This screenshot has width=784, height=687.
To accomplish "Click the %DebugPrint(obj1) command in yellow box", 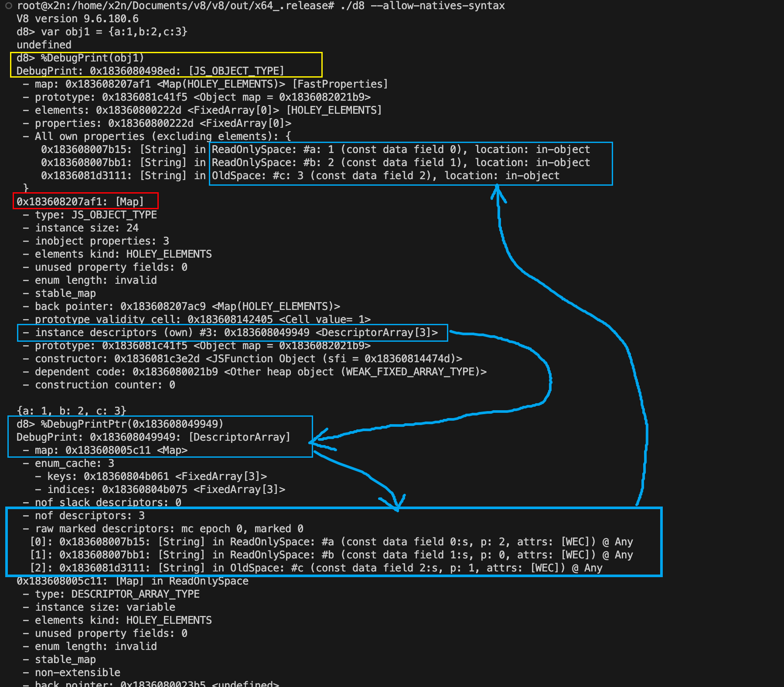I will (x=92, y=58).
